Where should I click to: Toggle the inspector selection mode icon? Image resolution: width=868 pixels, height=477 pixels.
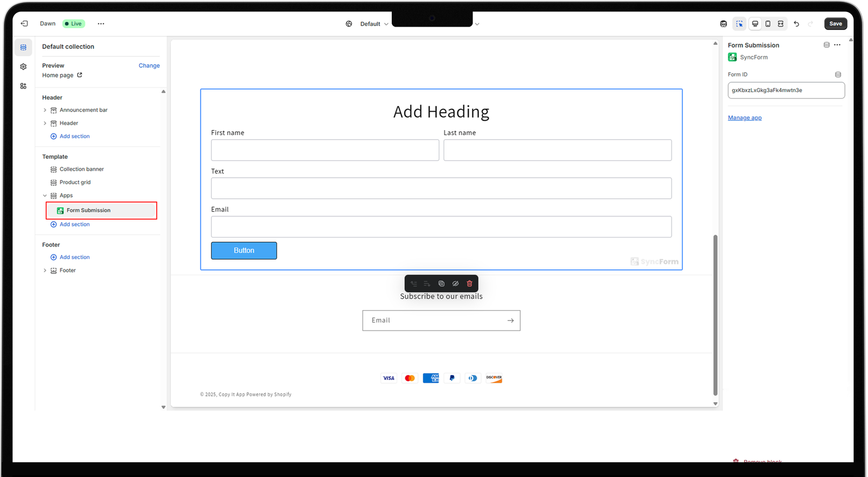pos(739,24)
